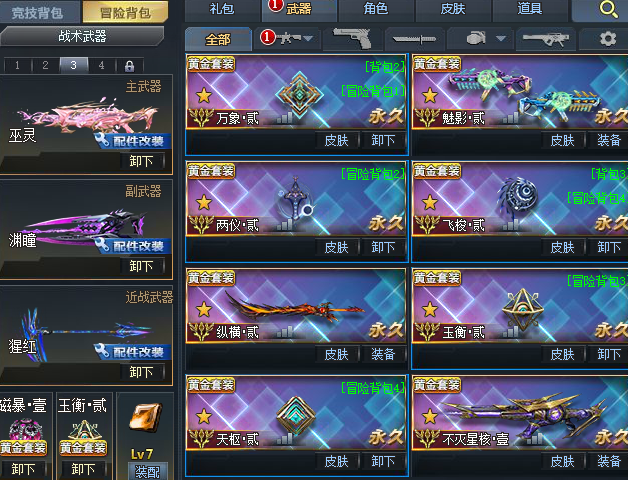Click the orange Lv7 gem icon
The image size is (628, 480).
coord(146,418)
